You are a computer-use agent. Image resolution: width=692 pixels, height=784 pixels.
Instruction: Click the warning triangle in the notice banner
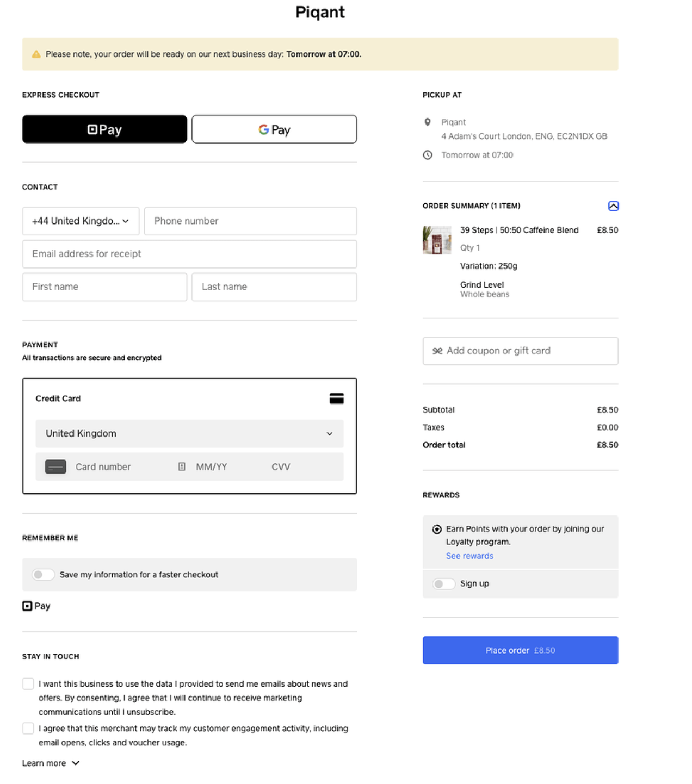pos(36,54)
